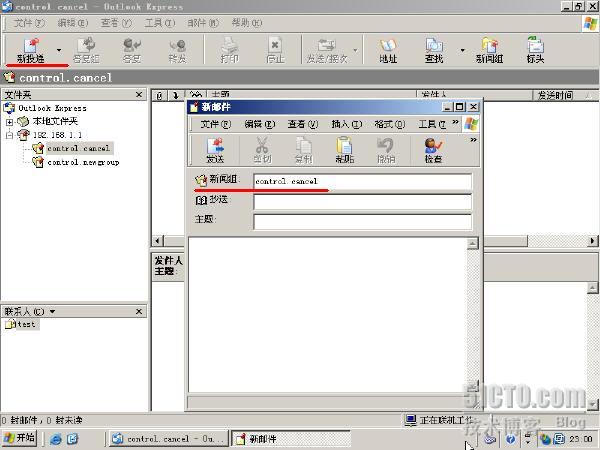Expand the menu bar overflow chevron in 新邮件
Viewport: 600px width, 450px height.
point(455,122)
